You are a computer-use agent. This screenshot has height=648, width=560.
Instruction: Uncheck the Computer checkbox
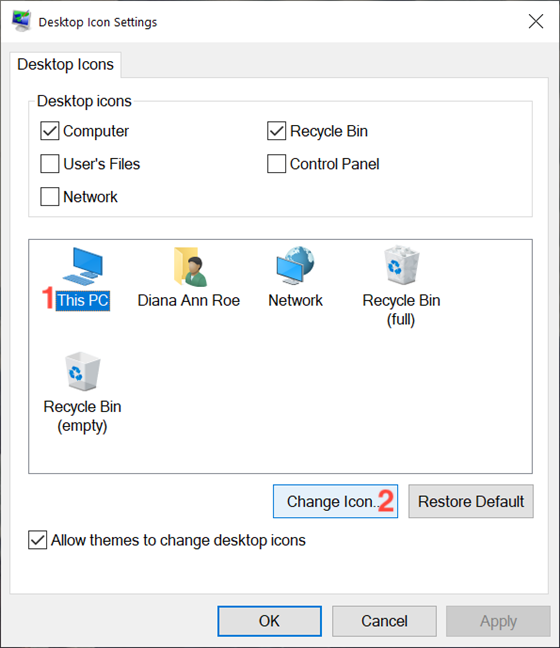tap(50, 131)
